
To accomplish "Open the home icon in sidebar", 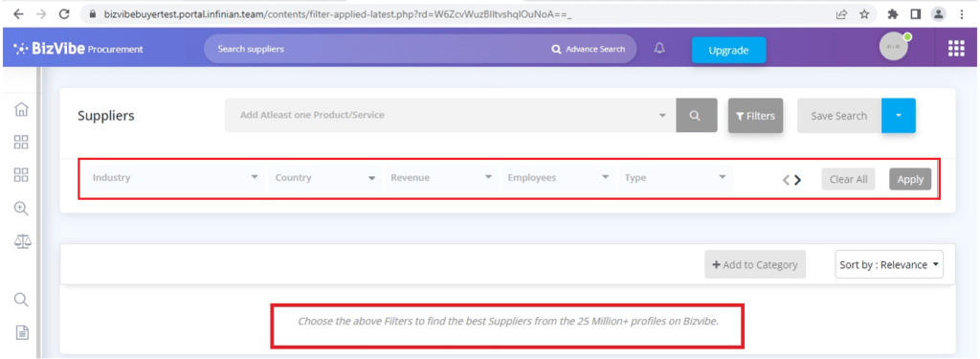I will (21, 109).
